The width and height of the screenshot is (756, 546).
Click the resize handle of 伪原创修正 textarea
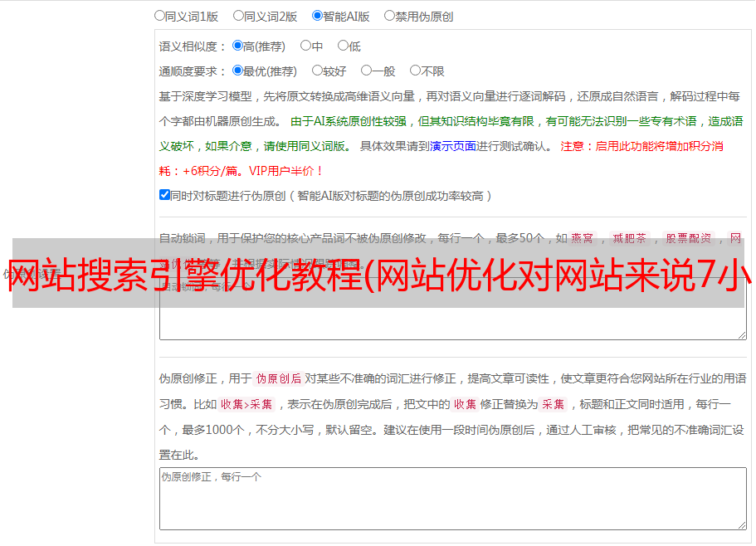(x=742, y=525)
